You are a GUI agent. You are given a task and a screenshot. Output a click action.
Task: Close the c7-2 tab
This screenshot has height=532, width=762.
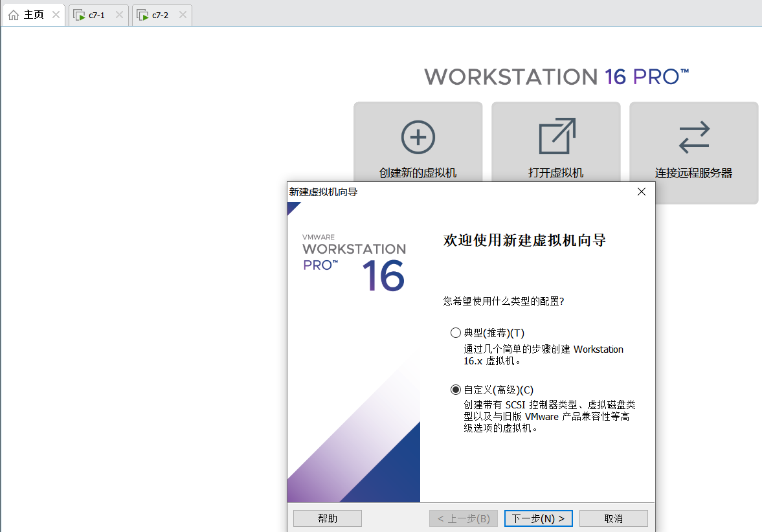tap(183, 15)
